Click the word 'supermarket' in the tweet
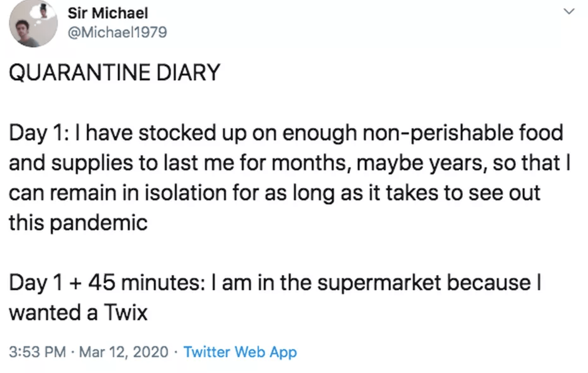588x373 pixels. click(379, 283)
